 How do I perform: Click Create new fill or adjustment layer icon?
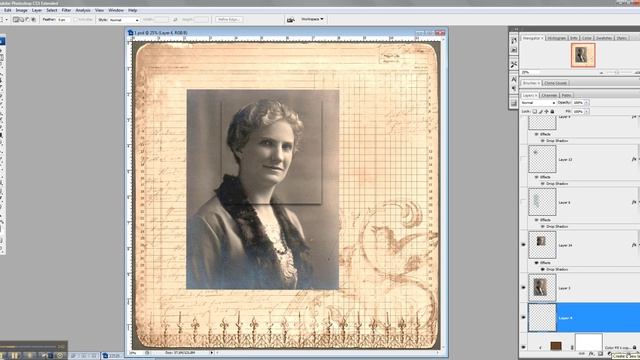tap(609, 354)
